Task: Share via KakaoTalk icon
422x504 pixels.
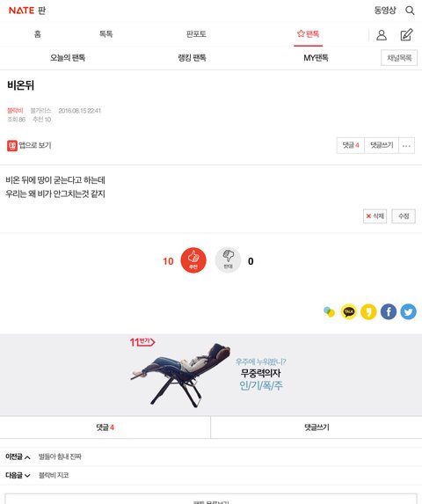Action: pos(349,311)
